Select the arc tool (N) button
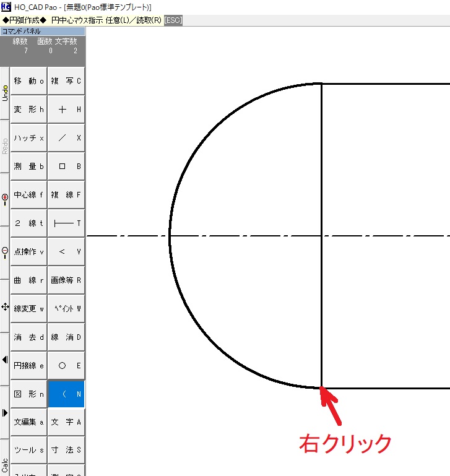450x476 pixels. pyautogui.click(x=66, y=394)
